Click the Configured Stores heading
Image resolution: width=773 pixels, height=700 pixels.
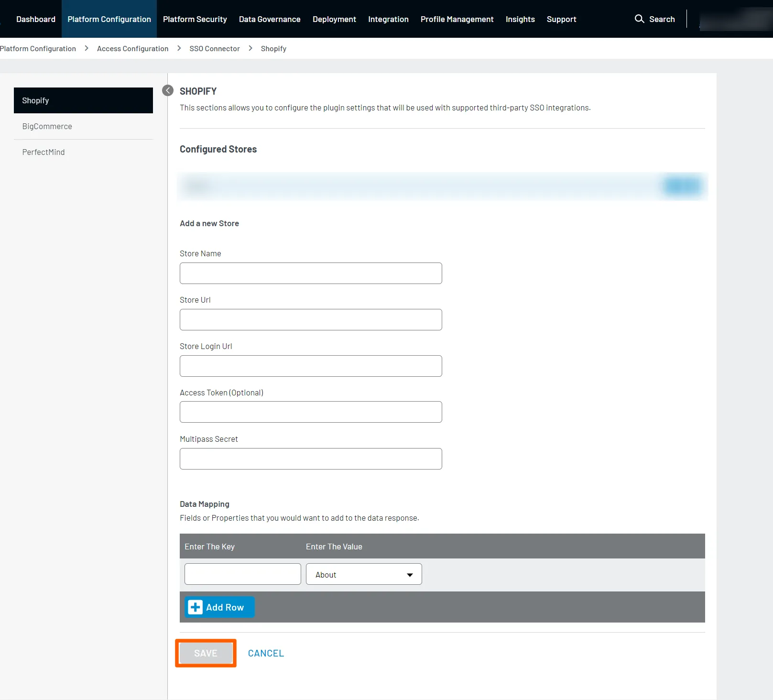pyautogui.click(x=218, y=149)
